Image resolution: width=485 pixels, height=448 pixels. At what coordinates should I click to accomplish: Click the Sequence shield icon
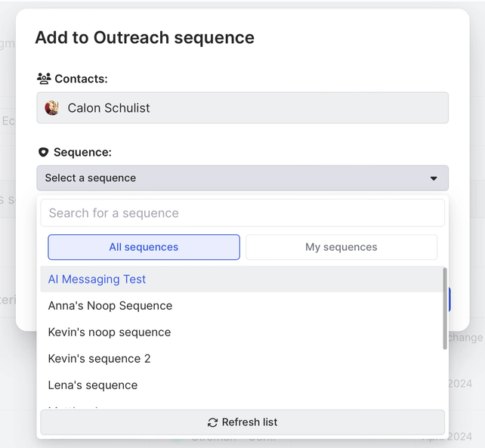(x=43, y=153)
